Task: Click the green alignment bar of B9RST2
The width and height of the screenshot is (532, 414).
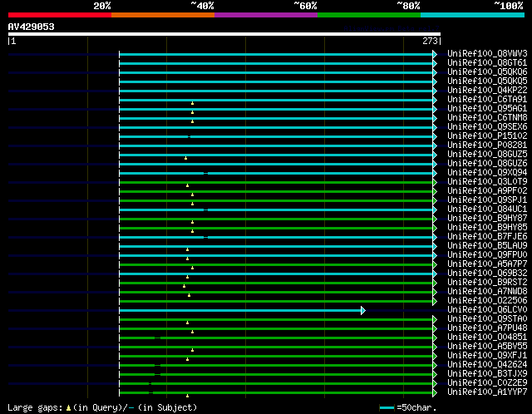Action: 276,283
